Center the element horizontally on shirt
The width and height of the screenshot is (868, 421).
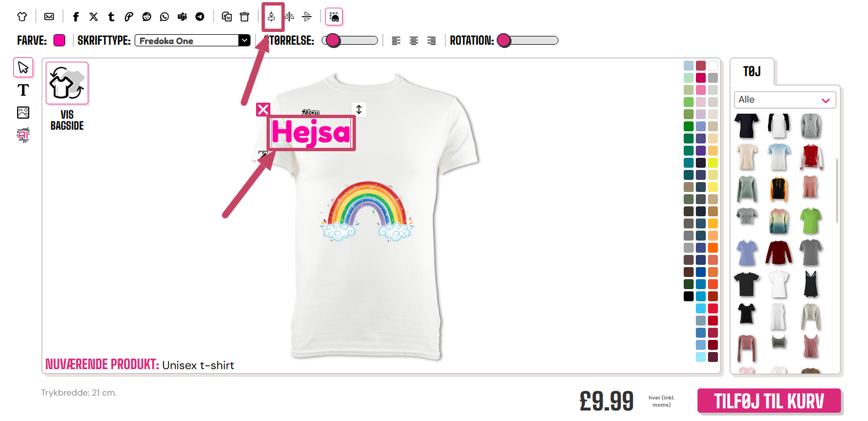[x=271, y=17]
